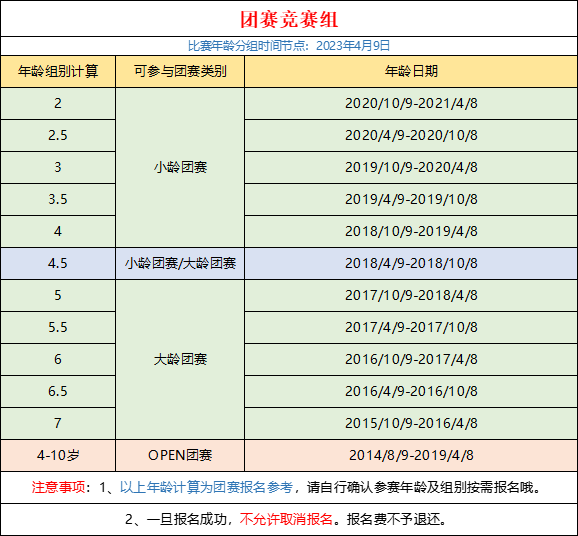Click the merged 大龄团赛 cell
This screenshot has height=536, width=578.
180,359
